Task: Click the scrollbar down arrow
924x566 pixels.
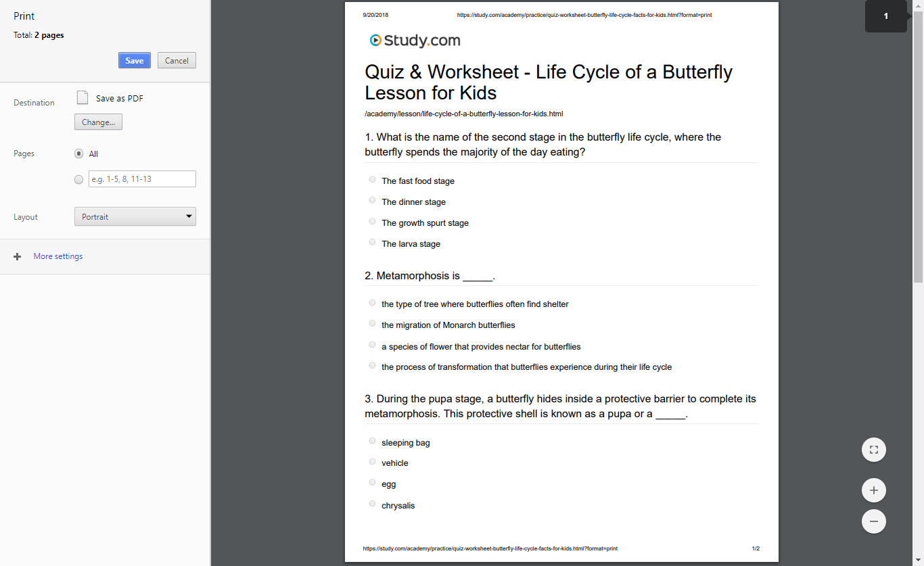Action: 919,561
